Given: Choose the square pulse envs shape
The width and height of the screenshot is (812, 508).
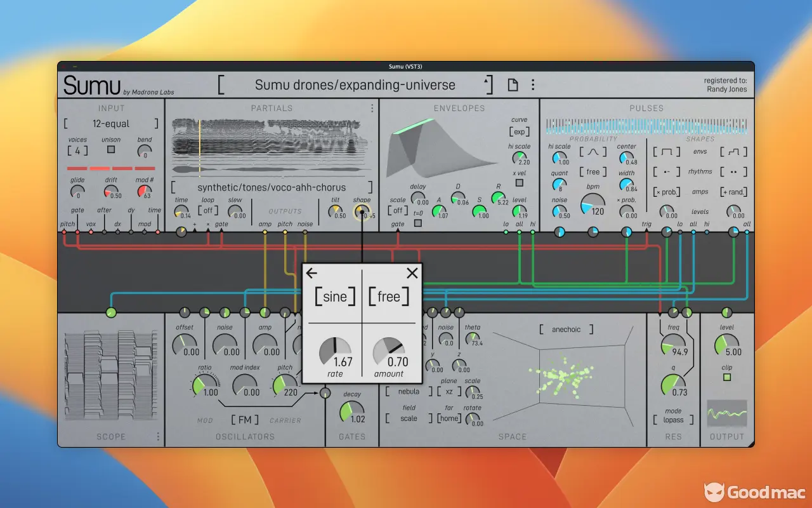Looking at the screenshot, I should [x=667, y=152].
